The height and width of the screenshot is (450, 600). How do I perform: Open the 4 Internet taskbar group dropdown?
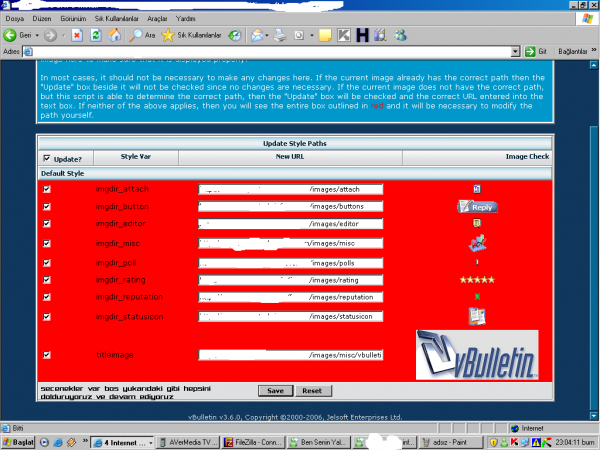coord(151,443)
